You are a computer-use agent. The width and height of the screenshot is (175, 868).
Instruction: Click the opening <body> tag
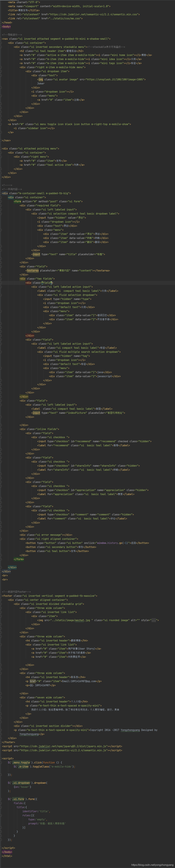[6, 27]
